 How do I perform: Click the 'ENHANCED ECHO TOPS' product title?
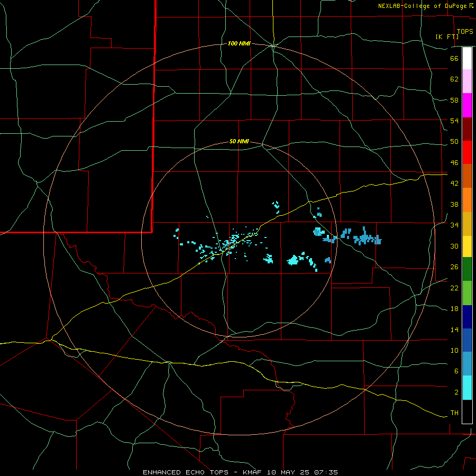pyautogui.click(x=186, y=472)
